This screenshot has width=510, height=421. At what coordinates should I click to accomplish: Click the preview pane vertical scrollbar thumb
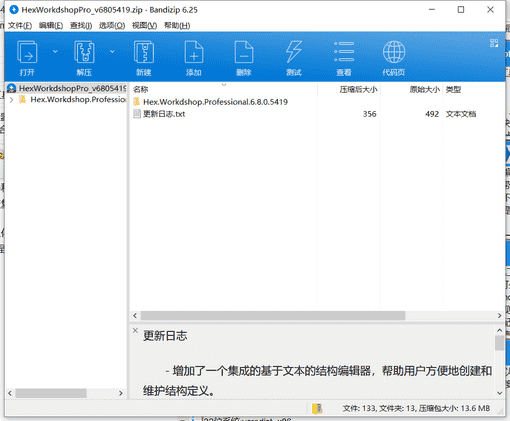point(499,343)
